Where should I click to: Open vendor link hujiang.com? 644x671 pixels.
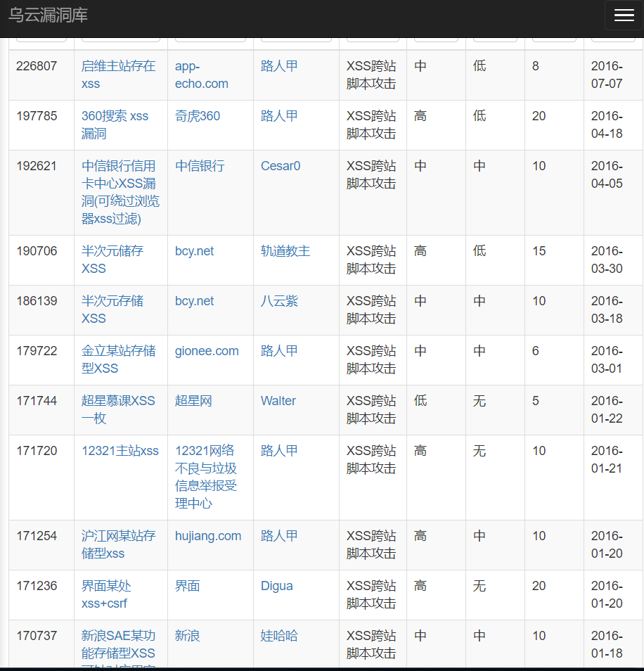pyautogui.click(x=208, y=536)
